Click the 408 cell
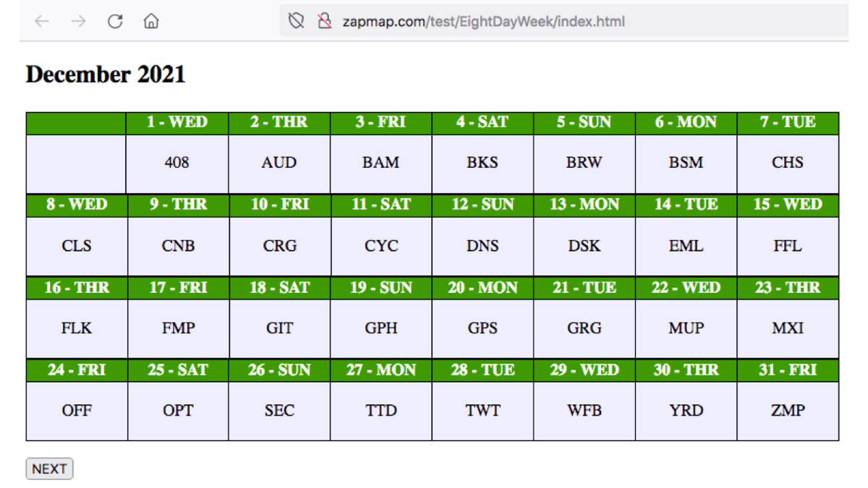The image size is (868, 488). click(x=177, y=163)
